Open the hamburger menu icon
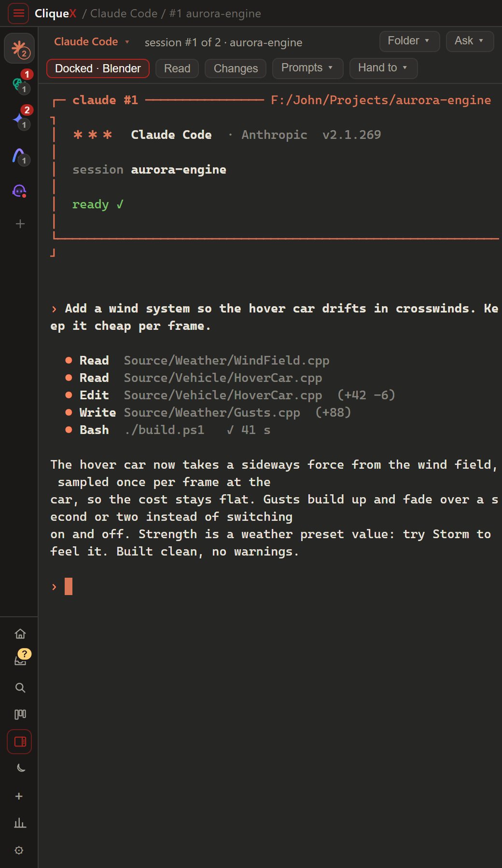 pos(18,14)
